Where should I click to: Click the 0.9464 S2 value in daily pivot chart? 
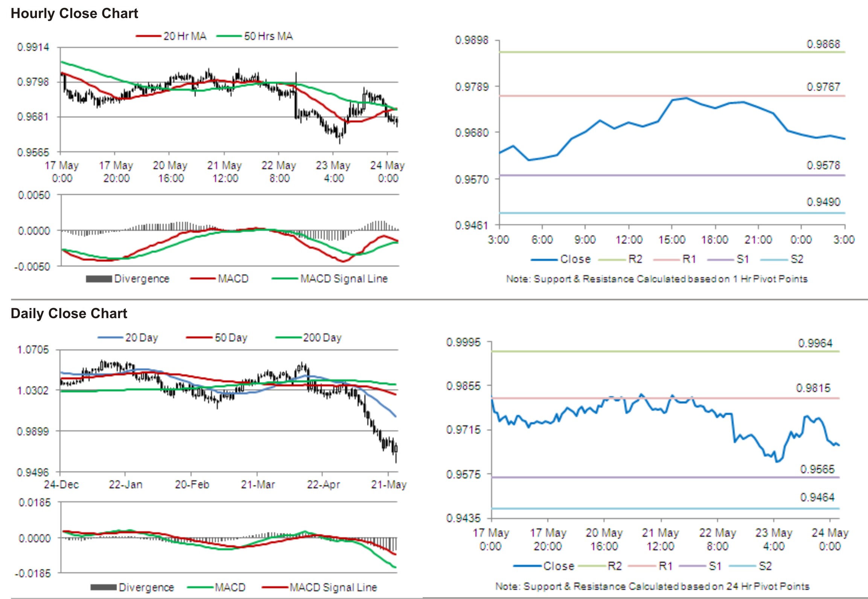pyautogui.click(x=817, y=497)
